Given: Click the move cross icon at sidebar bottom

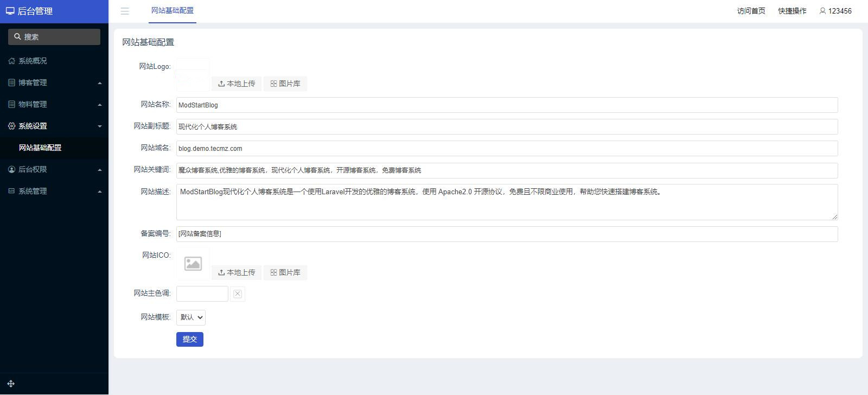Looking at the screenshot, I should point(11,384).
